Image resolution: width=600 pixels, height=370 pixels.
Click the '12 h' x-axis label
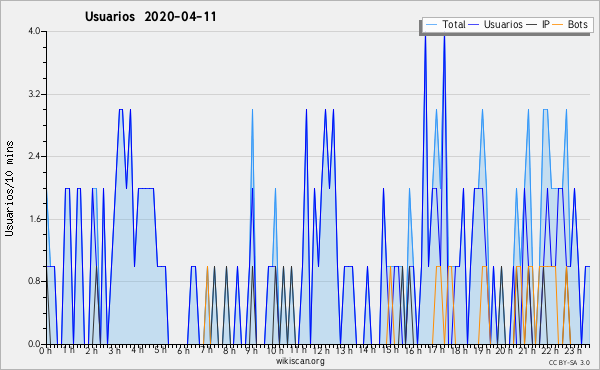321,350
